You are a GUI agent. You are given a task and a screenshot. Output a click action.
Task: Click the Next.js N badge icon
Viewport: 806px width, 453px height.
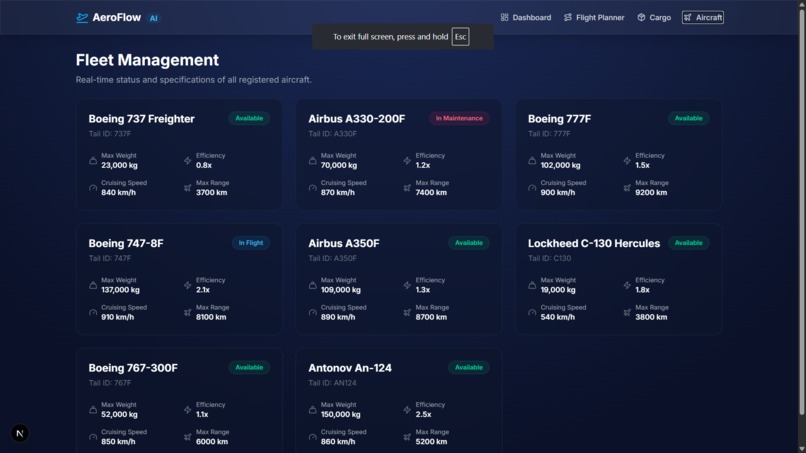(x=20, y=433)
